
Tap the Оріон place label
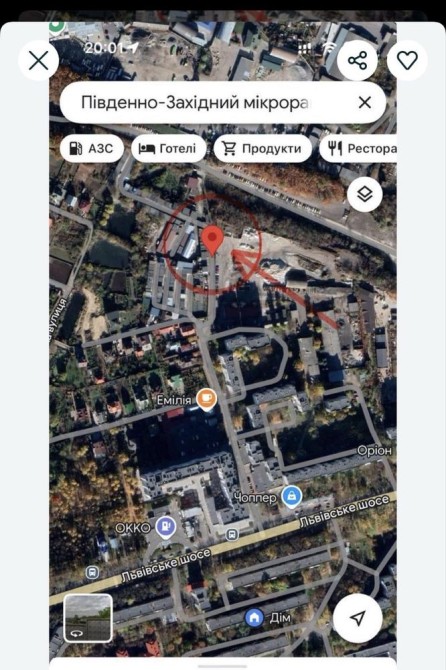tap(374, 451)
